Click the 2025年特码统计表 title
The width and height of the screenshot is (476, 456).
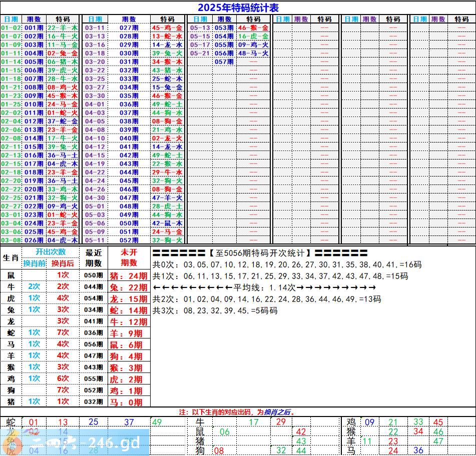coord(238,7)
